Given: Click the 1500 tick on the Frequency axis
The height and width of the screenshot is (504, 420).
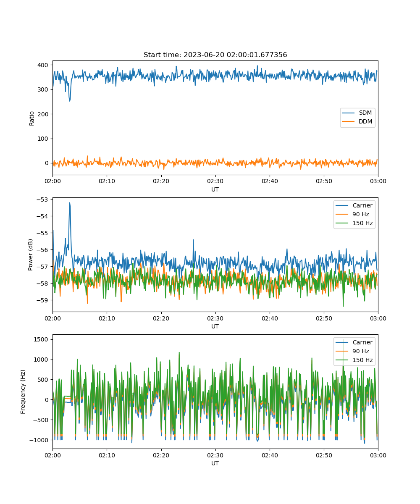Looking at the screenshot, I should [42, 339].
